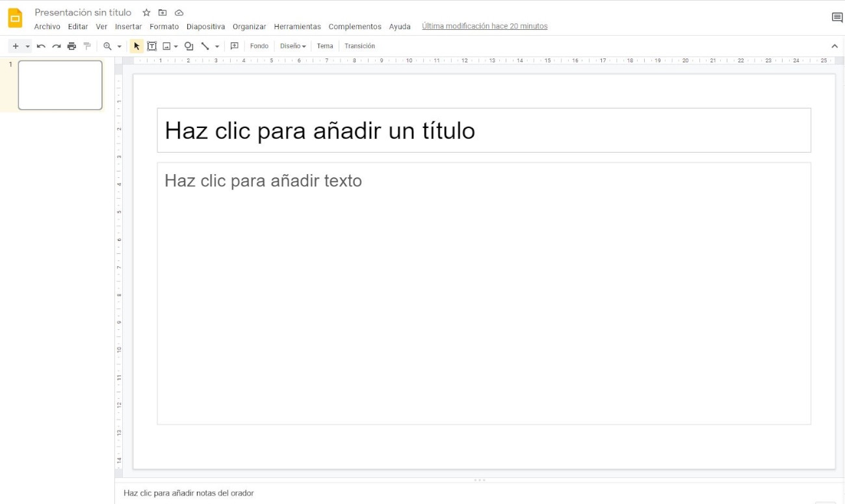This screenshot has height=504, width=845.
Task: Click the title placeholder on slide
Action: [484, 131]
